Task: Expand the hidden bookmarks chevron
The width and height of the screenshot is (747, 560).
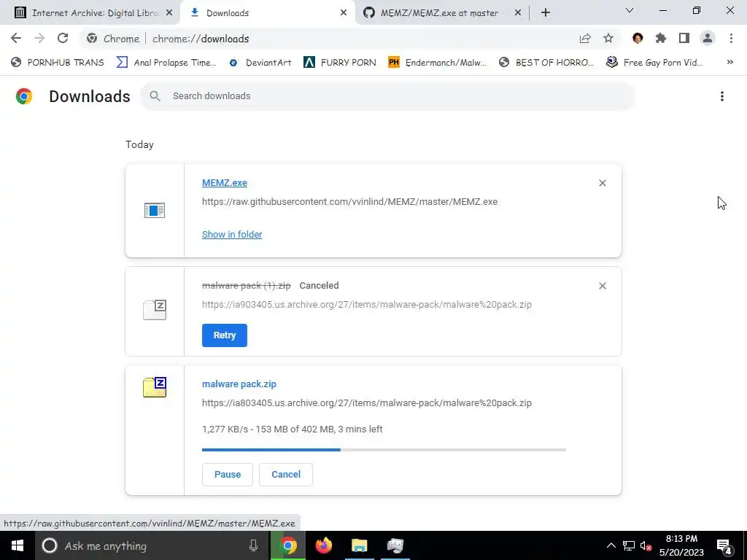Action: (x=729, y=63)
